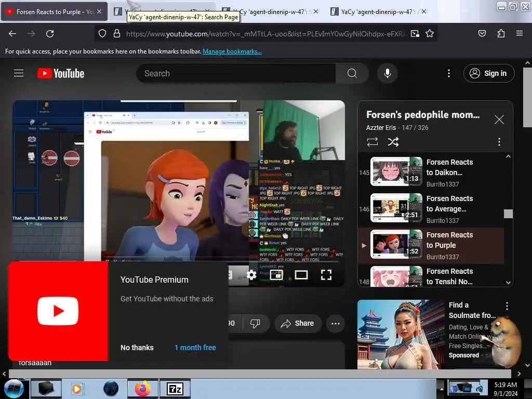The image size is (532, 399).
Task: Select Forsen Reacts to Purple playlist item
Action: coord(431,245)
